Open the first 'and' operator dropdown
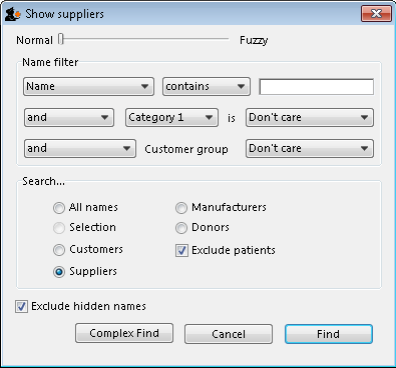This screenshot has width=396, height=368. click(69, 117)
